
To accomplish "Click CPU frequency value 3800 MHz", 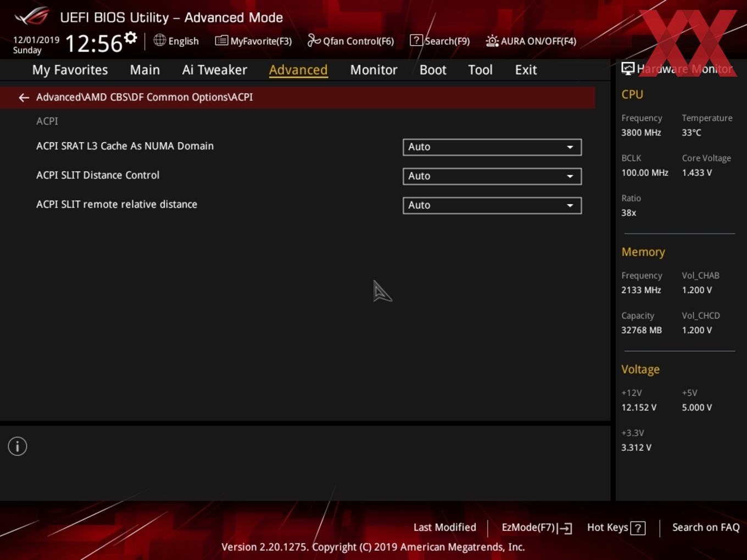I will [641, 132].
